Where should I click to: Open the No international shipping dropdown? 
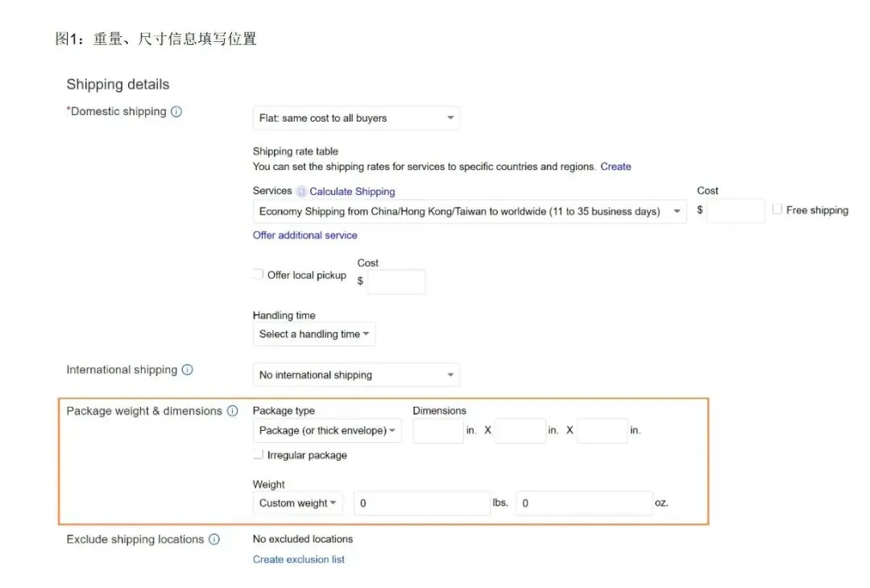(x=356, y=375)
